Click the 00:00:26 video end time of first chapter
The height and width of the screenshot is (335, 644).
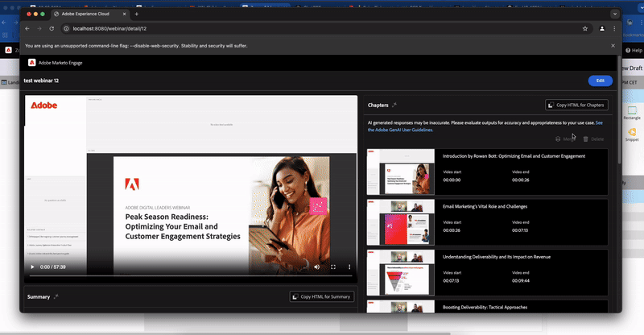(x=520, y=180)
